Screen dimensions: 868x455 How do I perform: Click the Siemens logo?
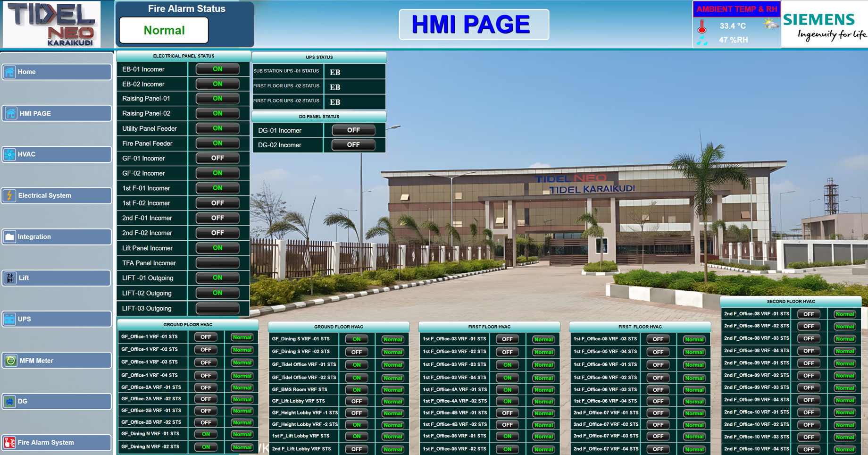point(825,25)
